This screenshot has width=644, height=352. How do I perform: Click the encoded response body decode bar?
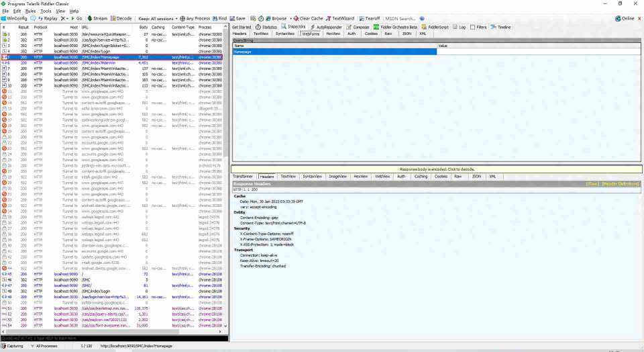(x=437, y=169)
